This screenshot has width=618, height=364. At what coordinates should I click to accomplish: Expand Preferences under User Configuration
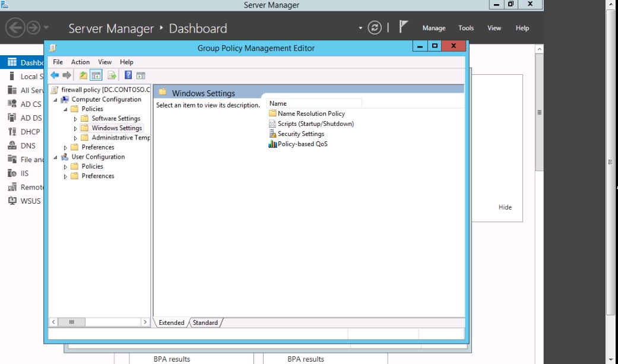point(65,176)
